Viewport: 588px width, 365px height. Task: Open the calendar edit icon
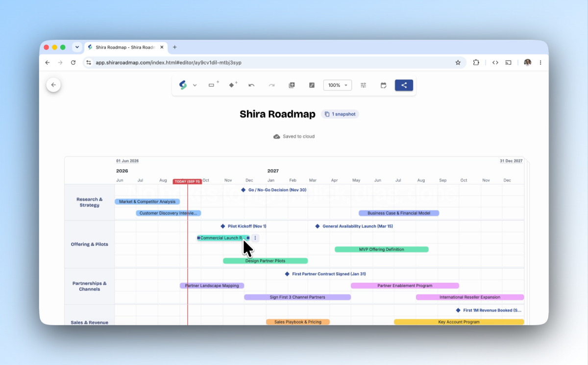click(384, 85)
